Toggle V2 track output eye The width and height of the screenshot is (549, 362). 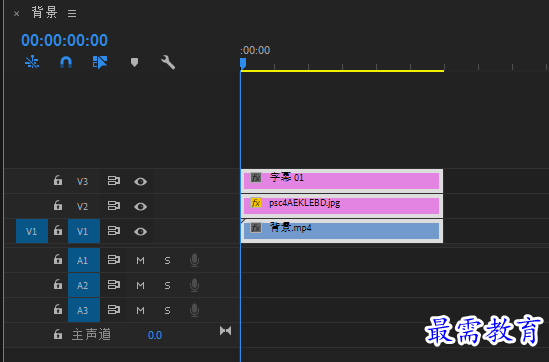(x=140, y=207)
